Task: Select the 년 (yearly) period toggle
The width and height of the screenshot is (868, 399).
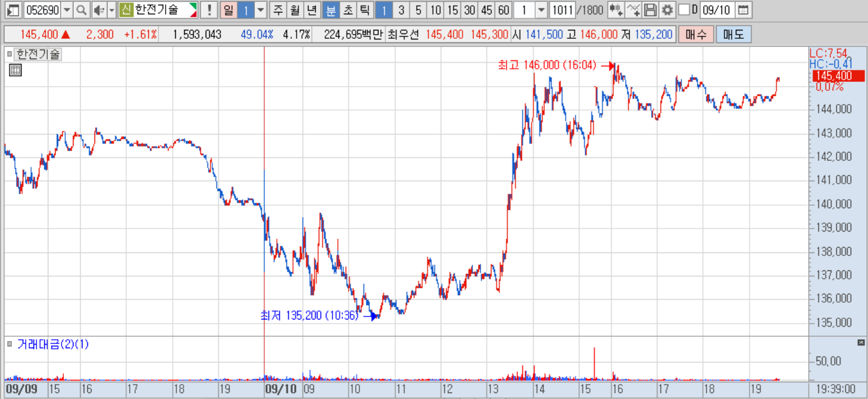Action: point(312,10)
